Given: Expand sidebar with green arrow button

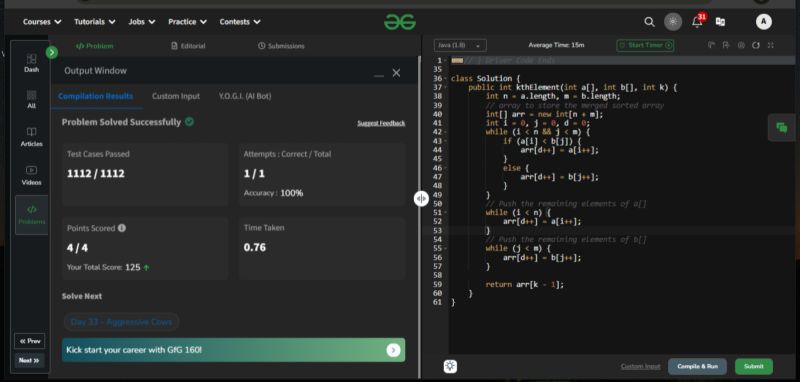Looking at the screenshot, I should point(52,53).
